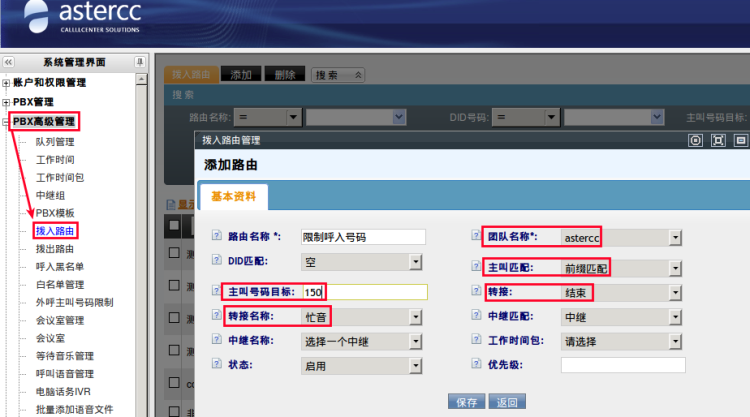Select the 基本资料 tab
This screenshot has height=417, width=750.
pyautogui.click(x=233, y=197)
